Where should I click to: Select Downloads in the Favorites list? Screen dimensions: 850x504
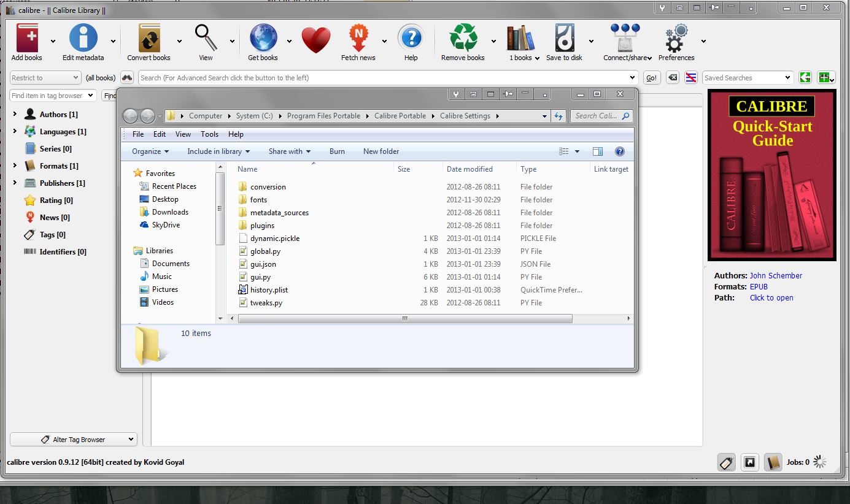170,212
